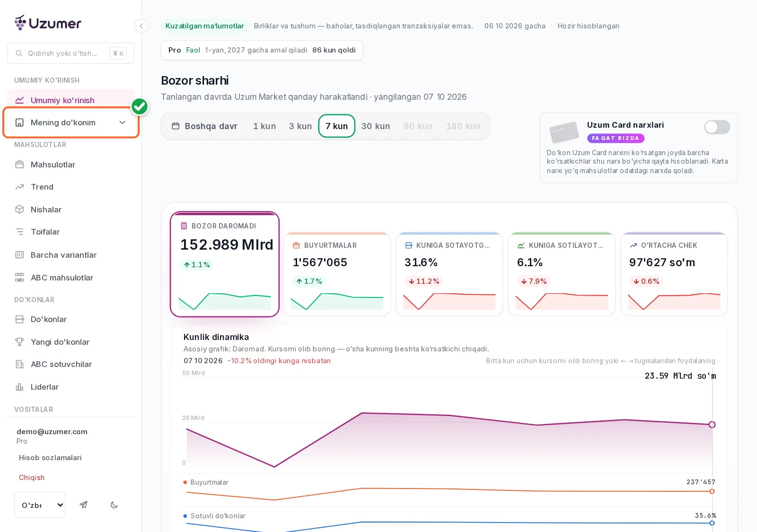Image resolution: width=757 pixels, height=532 pixels.
Task: Select the 30 kun period
Action: pos(376,126)
